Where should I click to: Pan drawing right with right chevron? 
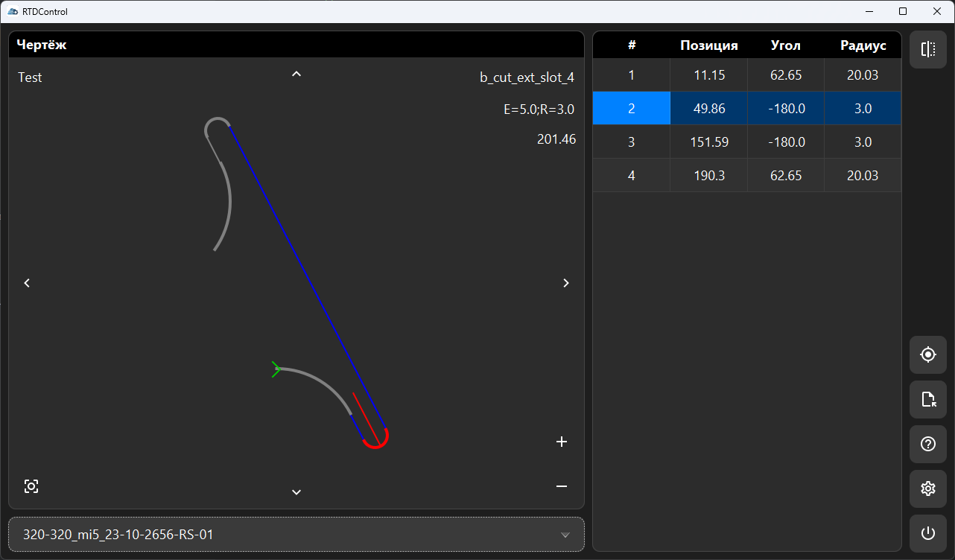coord(566,283)
